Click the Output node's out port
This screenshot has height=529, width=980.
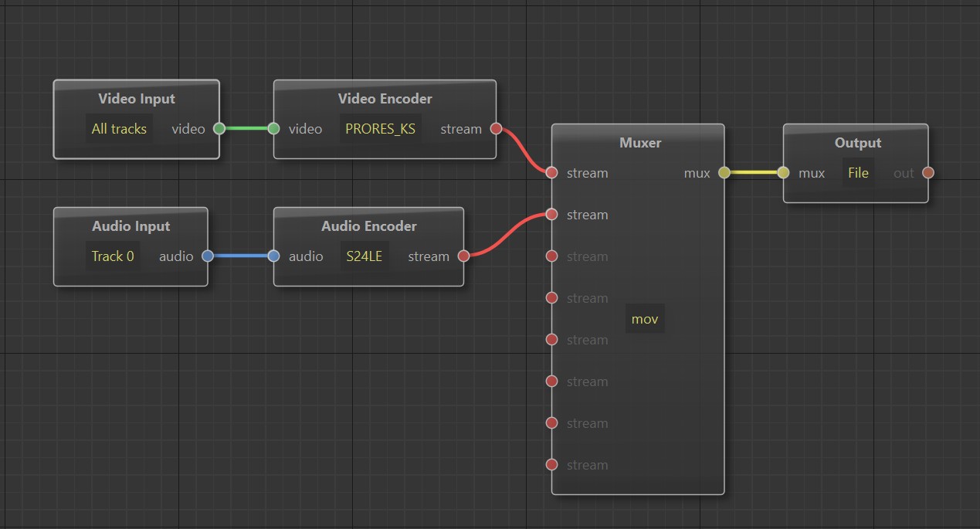(x=928, y=173)
